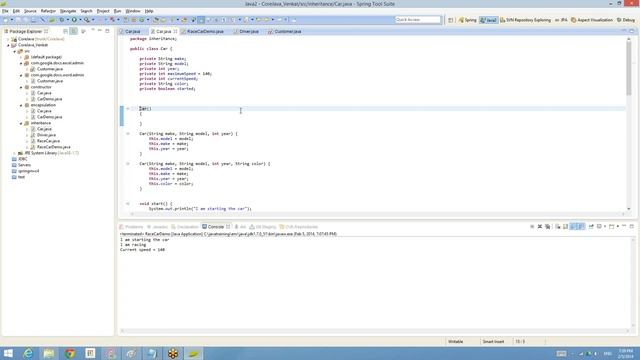Click the Terminate console icon
This screenshot has width=640, height=360.
tap(532, 227)
